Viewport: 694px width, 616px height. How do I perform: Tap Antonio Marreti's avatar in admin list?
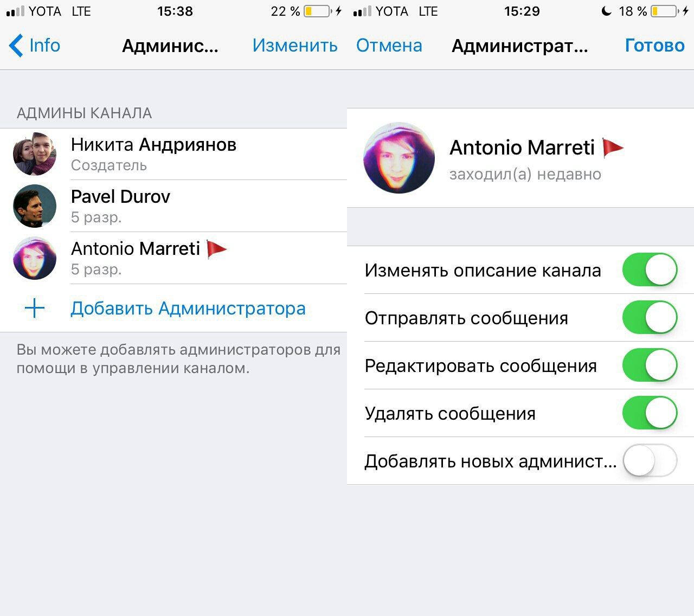(x=35, y=258)
